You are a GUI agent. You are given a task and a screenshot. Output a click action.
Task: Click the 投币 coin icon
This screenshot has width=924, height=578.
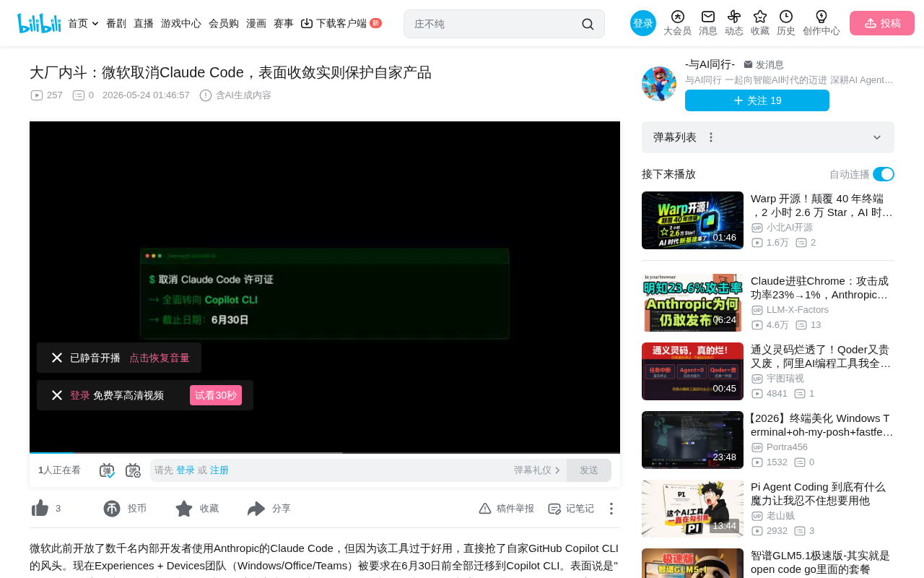click(x=112, y=509)
